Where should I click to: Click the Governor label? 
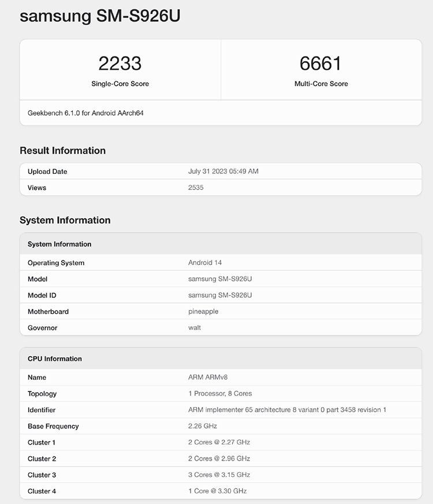[x=42, y=328]
